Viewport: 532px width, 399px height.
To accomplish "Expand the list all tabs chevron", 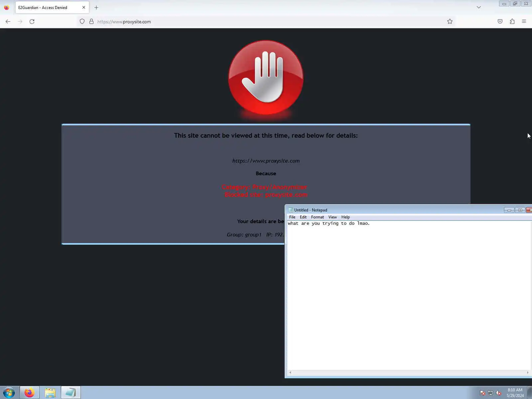I will pos(479,7).
